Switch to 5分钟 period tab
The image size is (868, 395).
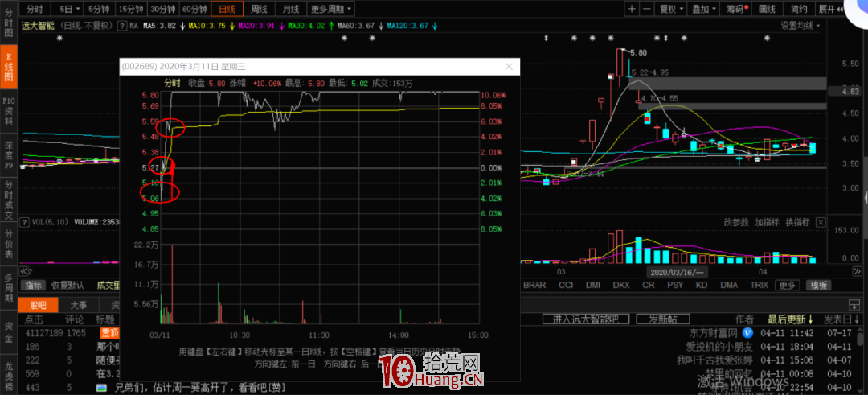point(100,9)
